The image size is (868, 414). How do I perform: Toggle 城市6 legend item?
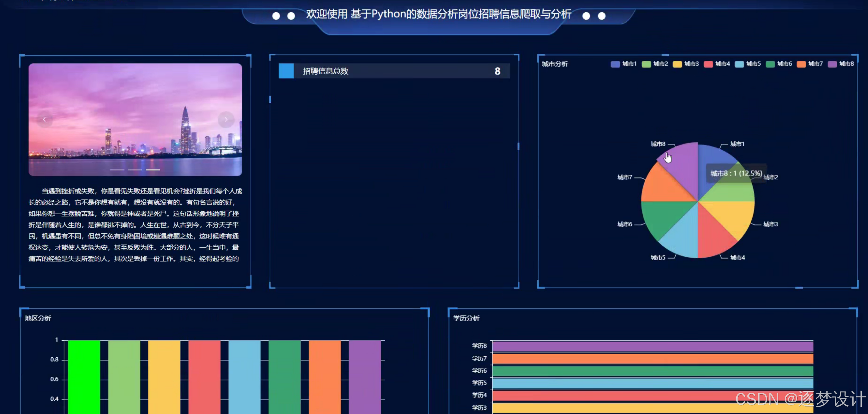pos(778,64)
